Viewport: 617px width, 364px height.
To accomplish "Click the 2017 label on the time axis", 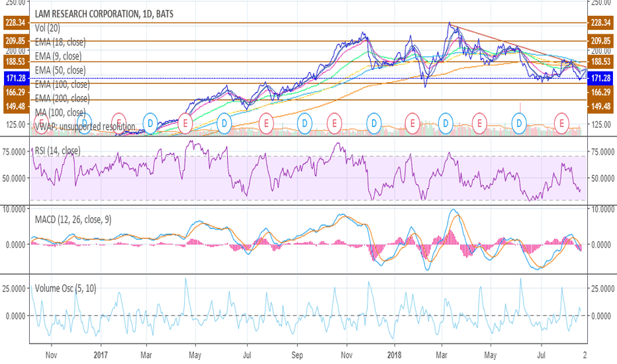I will [x=101, y=355].
